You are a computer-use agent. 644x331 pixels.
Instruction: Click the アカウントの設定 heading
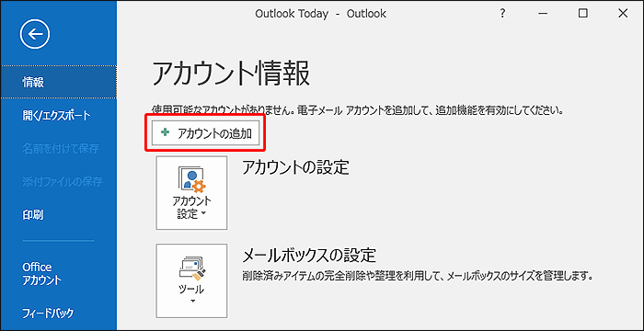(295, 167)
